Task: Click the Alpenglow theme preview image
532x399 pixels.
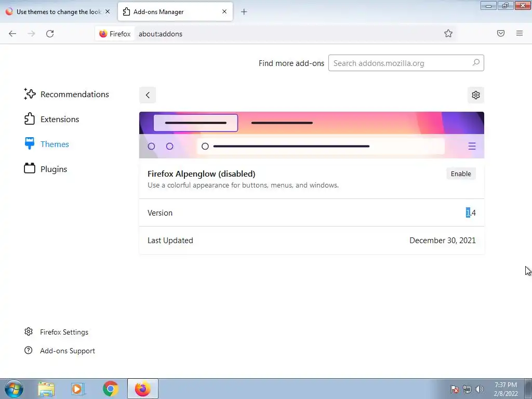Action: point(312,135)
